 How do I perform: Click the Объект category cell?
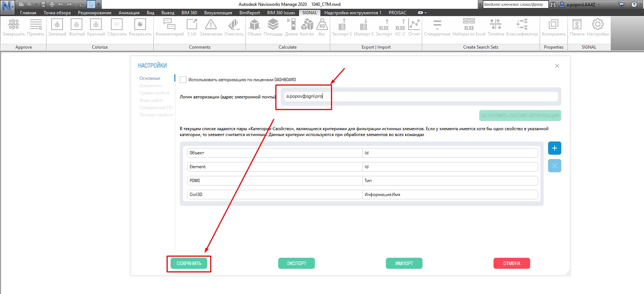coord(275,153)
